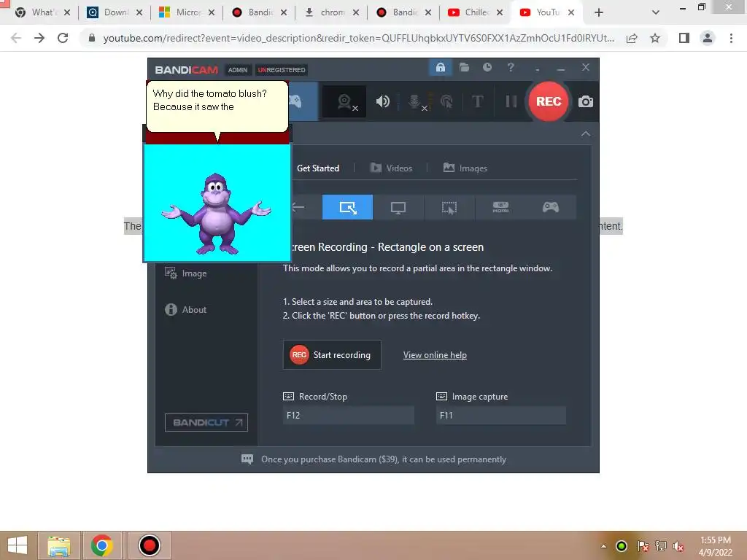Select the Around mouse recording mode icon
The width and height of the screenshot is (747, 560).
(x=449, y=207)
